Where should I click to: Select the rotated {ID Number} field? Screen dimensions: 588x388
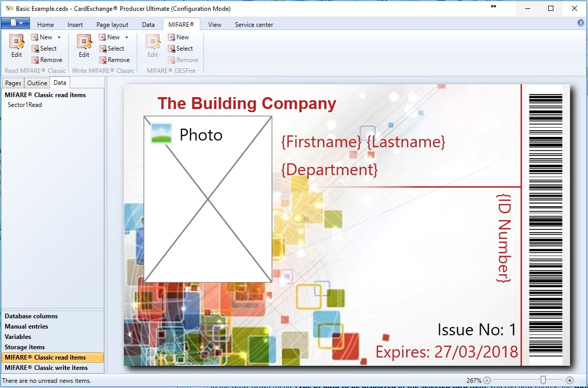point(504,238)
